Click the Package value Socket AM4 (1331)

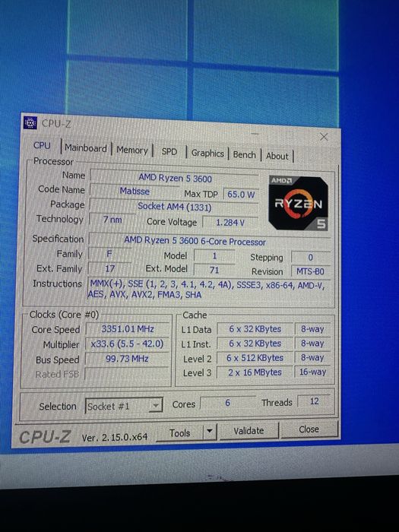coord(174,207)
